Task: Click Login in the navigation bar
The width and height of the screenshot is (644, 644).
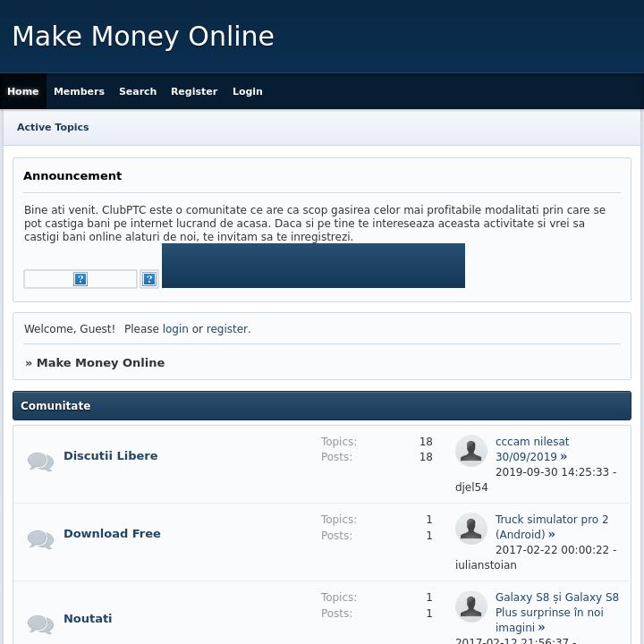Action: [x=248, y=91]
